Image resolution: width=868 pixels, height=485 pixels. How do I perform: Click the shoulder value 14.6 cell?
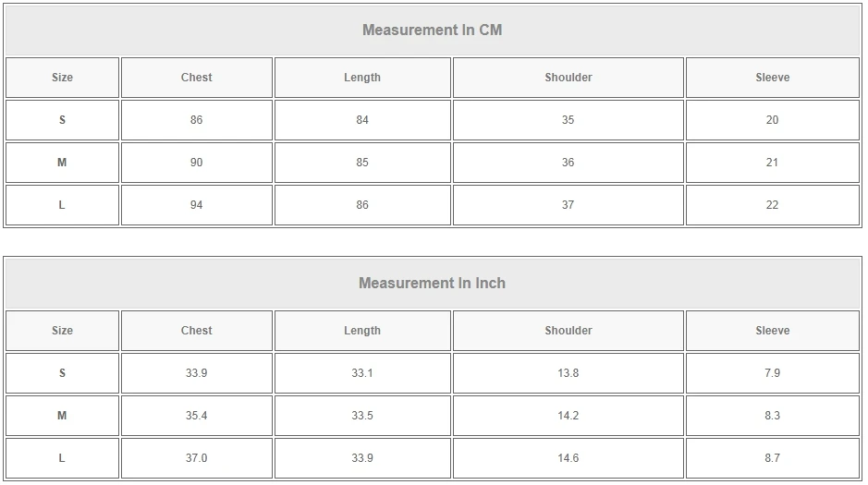(x=568, y=458)
